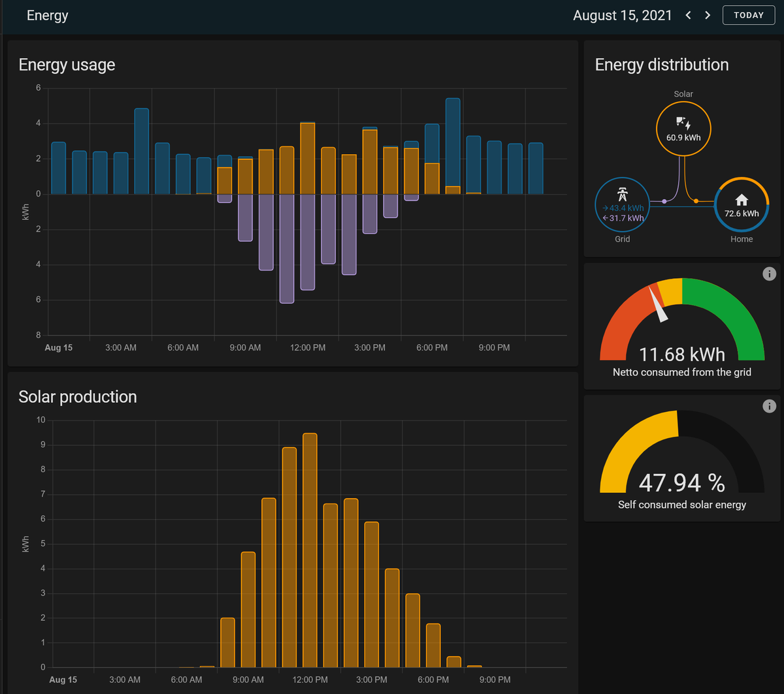Click the red segment of the grid gauge

point(622,320)
